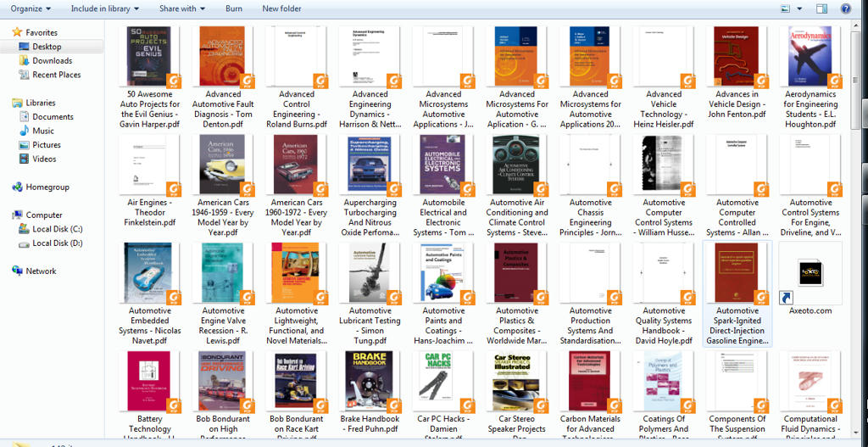Select Car Stereo Speaker Projects PDF icon
Viewport: 868px width, 447px height.
point(517,383)
